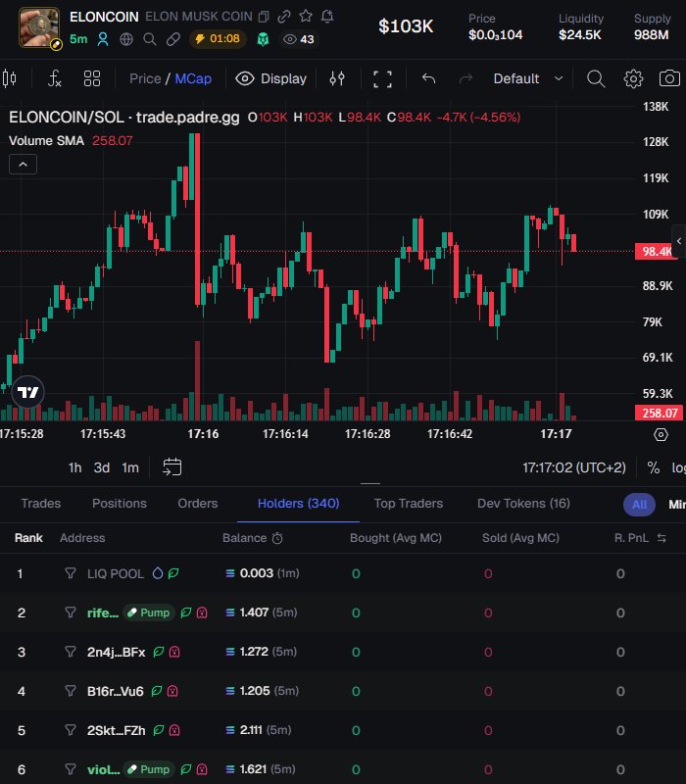This screenshot has width=686, height=784.
Task: Click the lightning 01:08 timer badge
Action: [218, 39]
